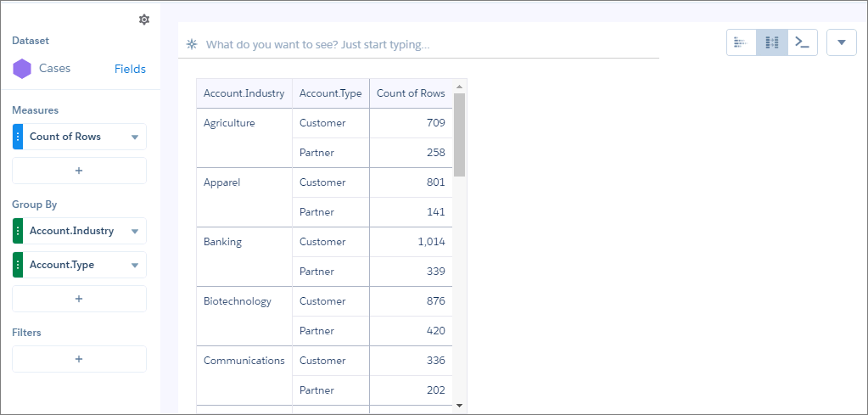Click the Partner cell in the Communications row
The height and width of the screenshot is (415, 868).
point(330,390)
